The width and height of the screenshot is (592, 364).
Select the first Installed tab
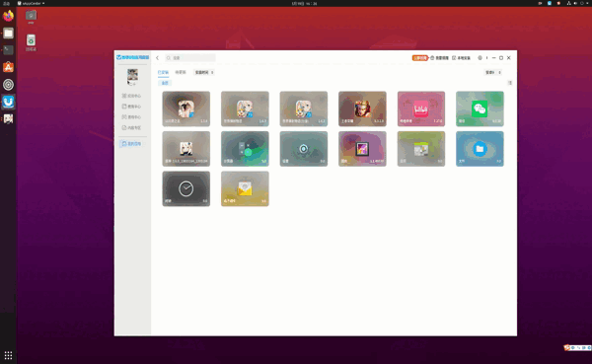coord(163,72)
